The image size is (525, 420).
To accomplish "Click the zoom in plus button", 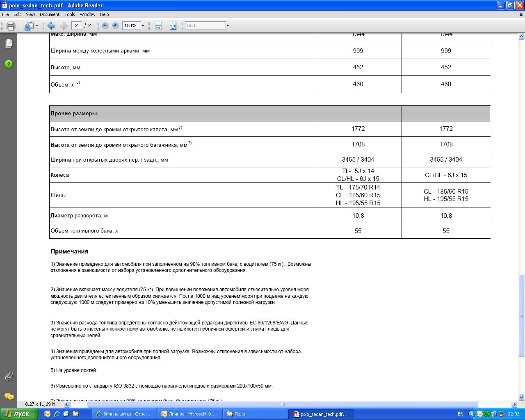I will click(x=115, y=25).
